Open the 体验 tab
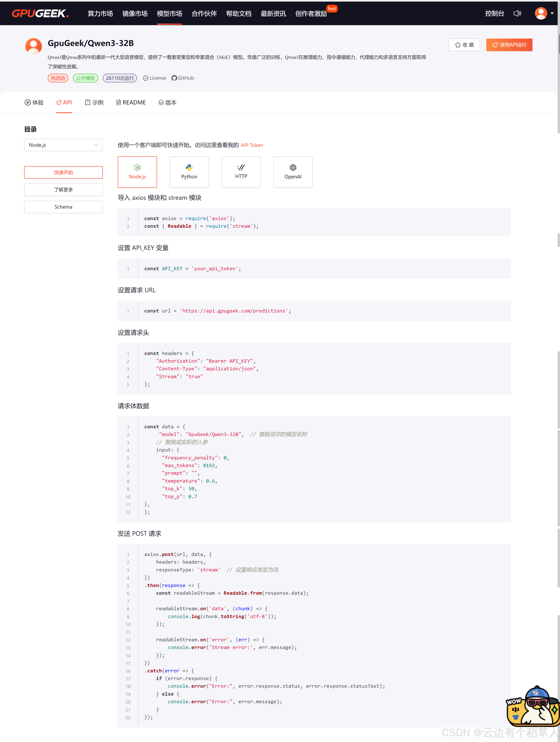Screen dimensions: 560x742 click(x=34, y=103)
